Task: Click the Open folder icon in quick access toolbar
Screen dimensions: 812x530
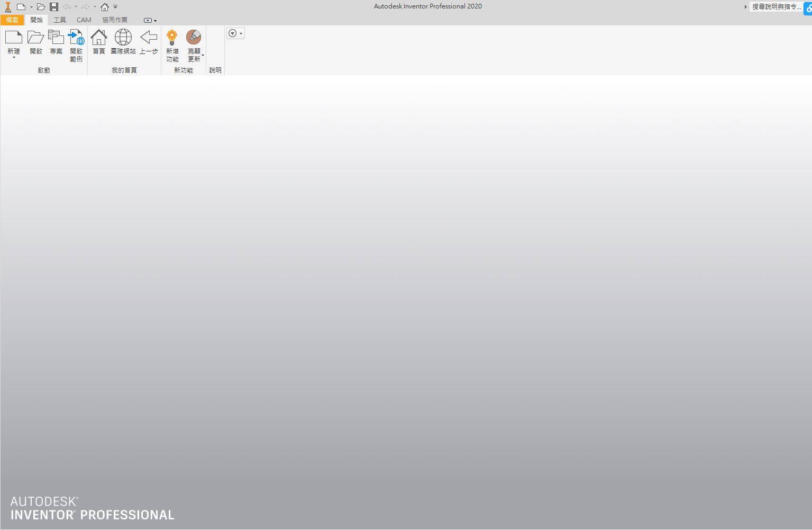Action: click(41, 7)
